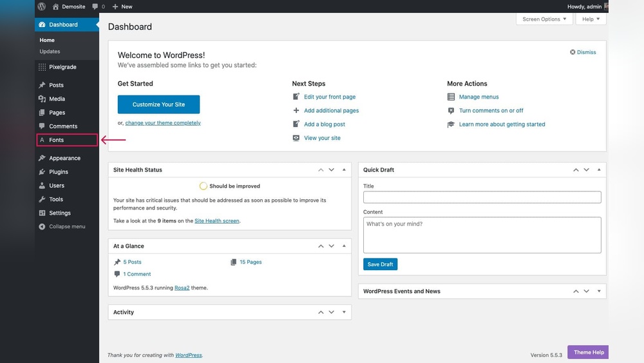This screenshot has width=644, height=363.
Task: Click the Pixelgrade grid icon
Action: pos(42,67)
